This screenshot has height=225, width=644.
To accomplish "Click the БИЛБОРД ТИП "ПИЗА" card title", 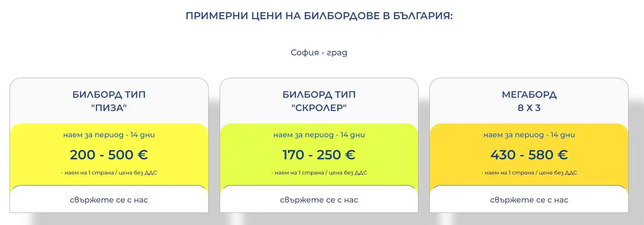I will pyautogui.click(x=109, y=101).
